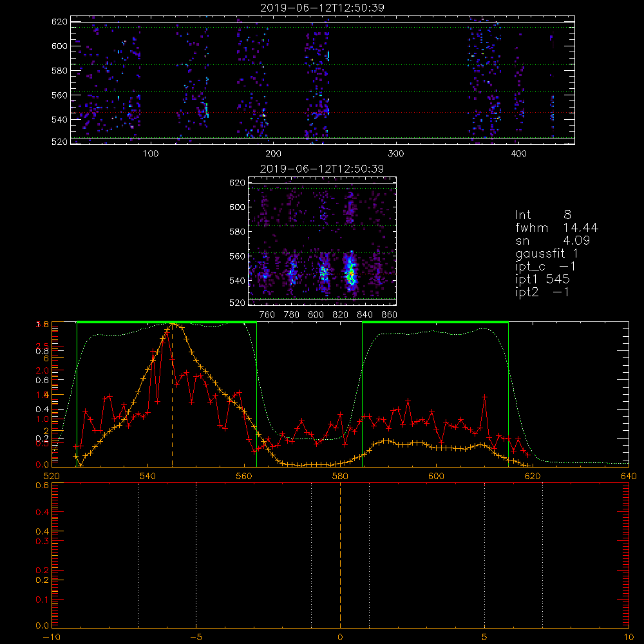644x644 pixels.
Task: Click x-axis label -10 of the bottom plot
Action: point(52,638)
